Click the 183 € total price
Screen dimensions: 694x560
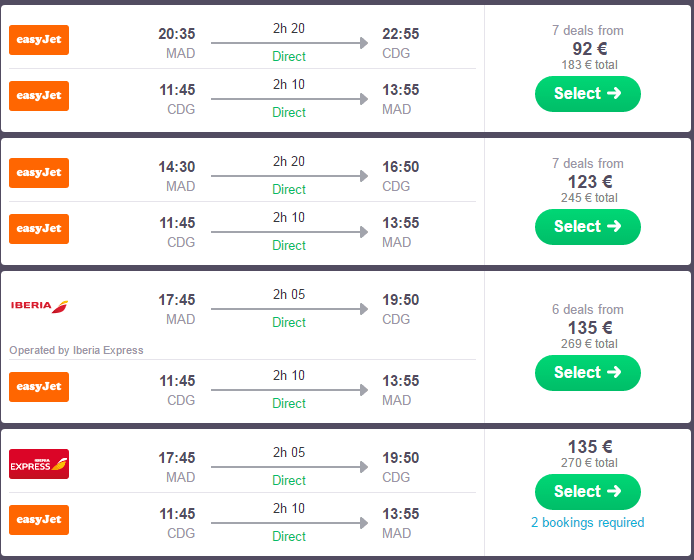pyautogui.click(x=589, y=65)
